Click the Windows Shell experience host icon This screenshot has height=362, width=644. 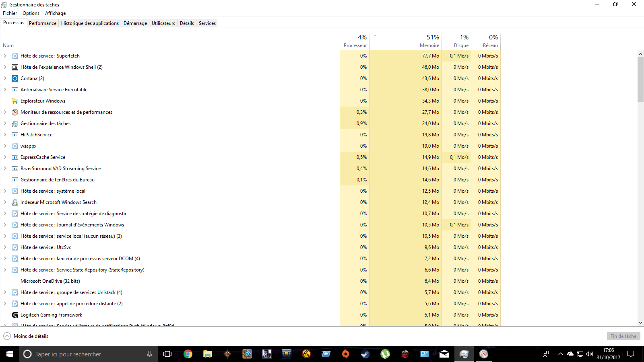point(15,67)
